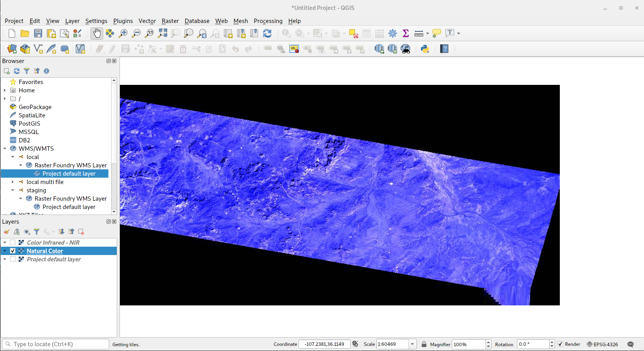The height and width of the screenshot is (351, 644).
Task: Click the Zoom In magnifier tool
Action: pos(123,33)
